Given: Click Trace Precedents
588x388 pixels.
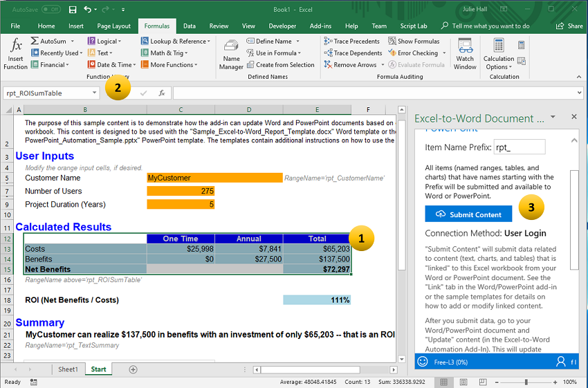Looking at the screenshot, I should [x=351, y=41].
